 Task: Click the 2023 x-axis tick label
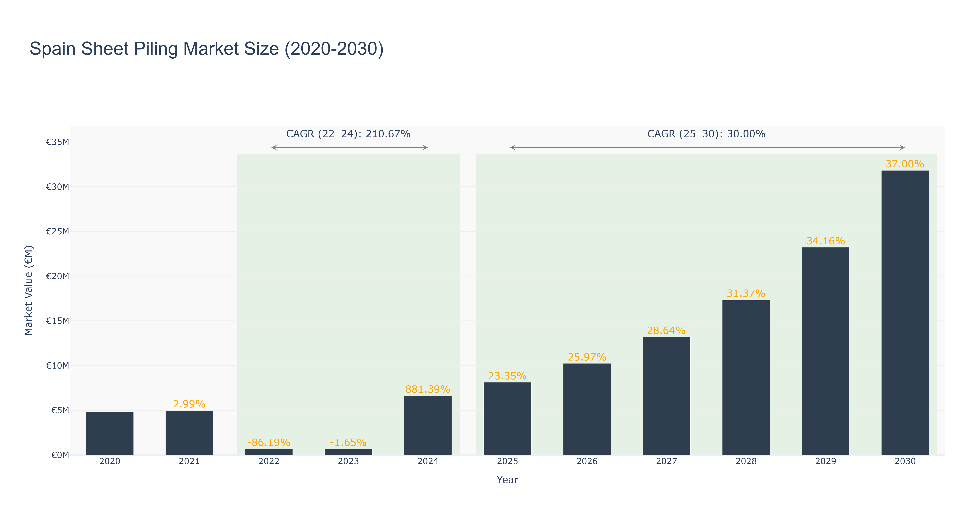coord(348,461)
